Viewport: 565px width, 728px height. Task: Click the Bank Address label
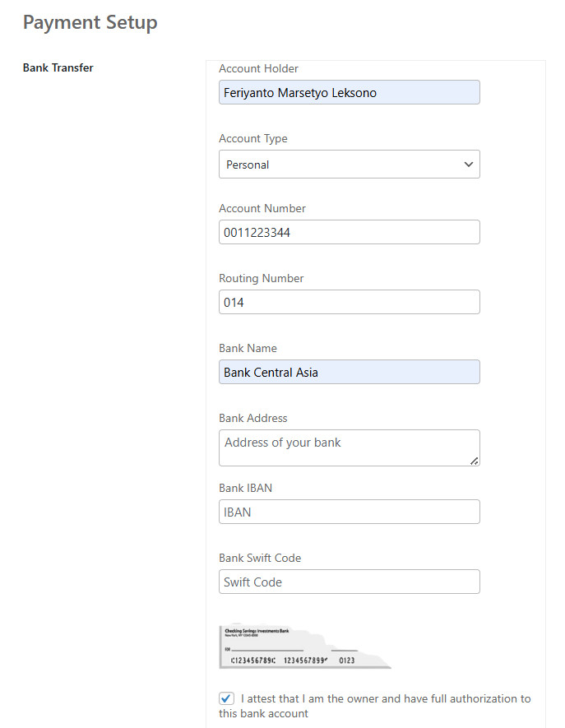253,419
